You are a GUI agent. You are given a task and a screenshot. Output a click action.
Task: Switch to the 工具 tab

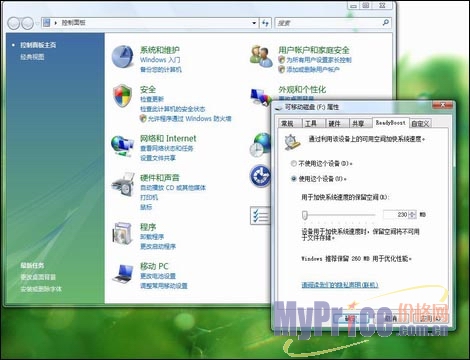(x=313, y=123)
